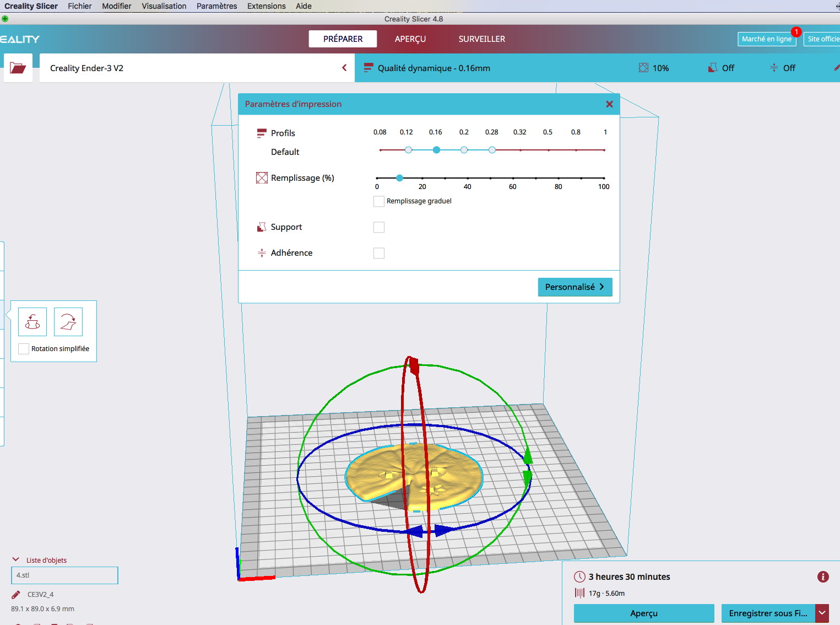This screenshot has height=625, width=840.
Task: Click the adhesion Off icon in header
Action: point(774,68)
